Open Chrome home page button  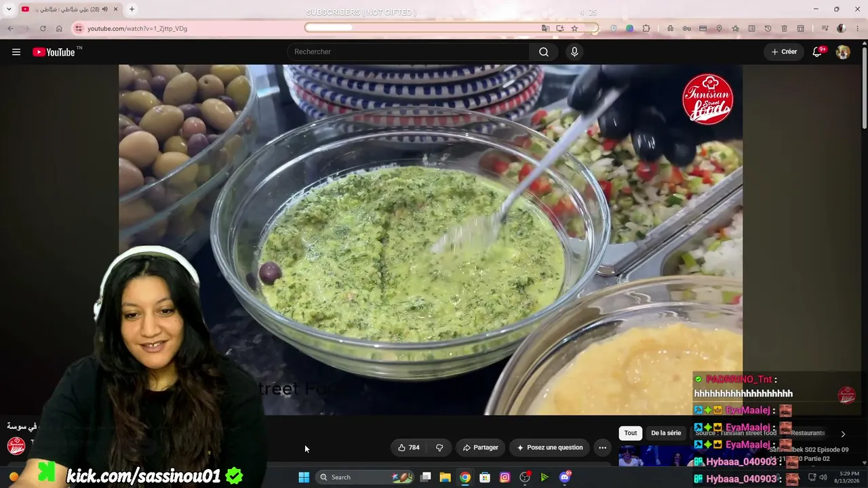click(59, 28)
